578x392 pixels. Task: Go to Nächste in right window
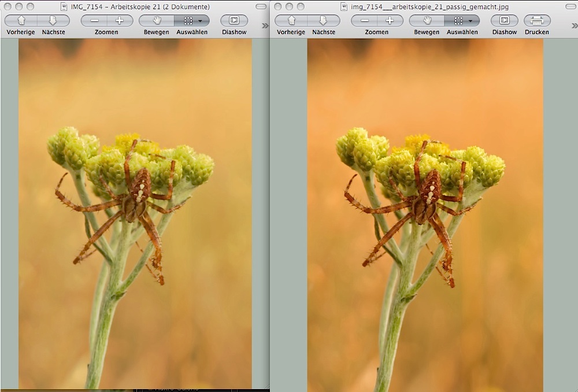pos(324,20)
